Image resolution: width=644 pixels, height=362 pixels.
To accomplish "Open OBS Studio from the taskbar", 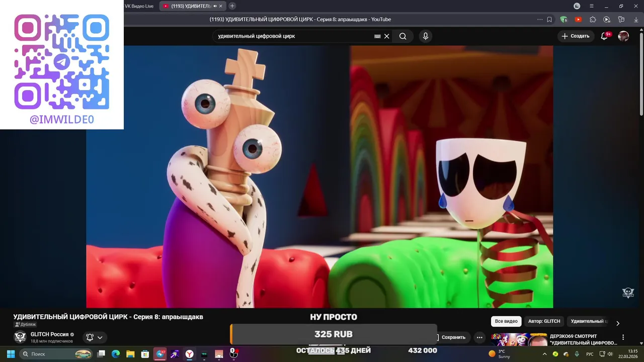I will (233, 353).
